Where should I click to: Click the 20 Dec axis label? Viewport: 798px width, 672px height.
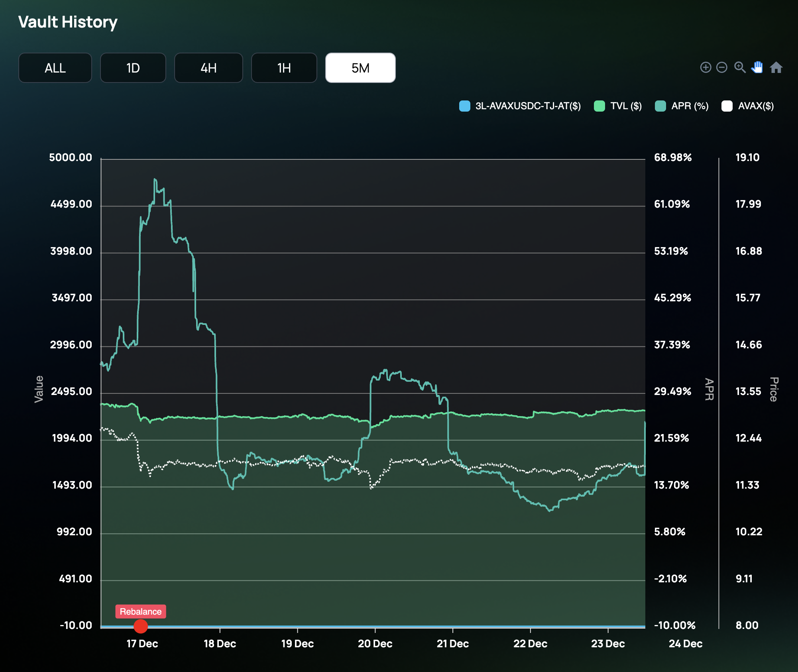[x=375, y=644]
